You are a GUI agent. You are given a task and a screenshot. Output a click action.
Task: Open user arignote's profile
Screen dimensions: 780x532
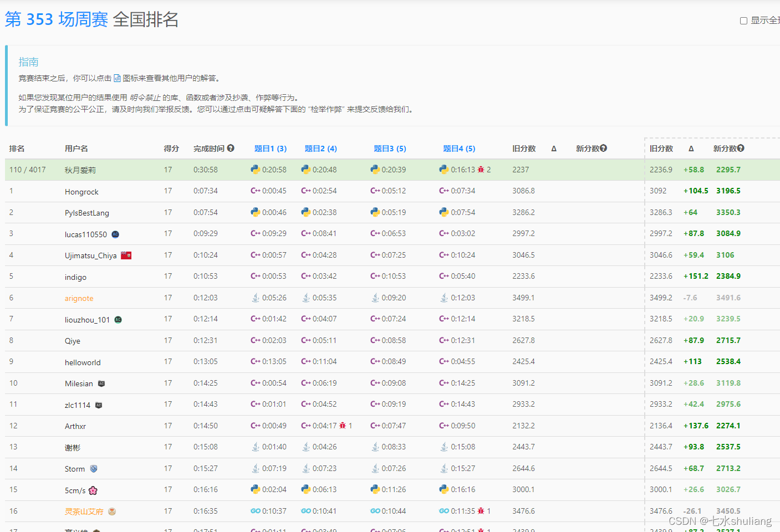79,298
